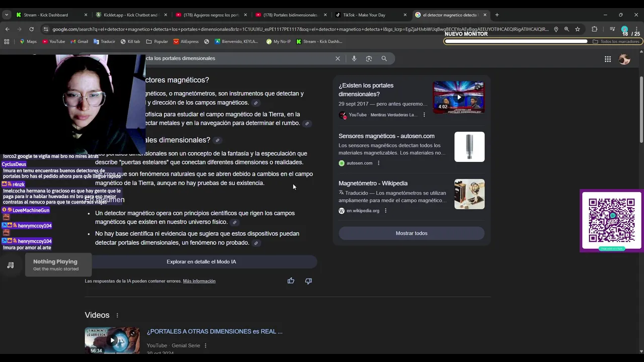Open location permission icon in address bar
644x362 pixels.
556,29
